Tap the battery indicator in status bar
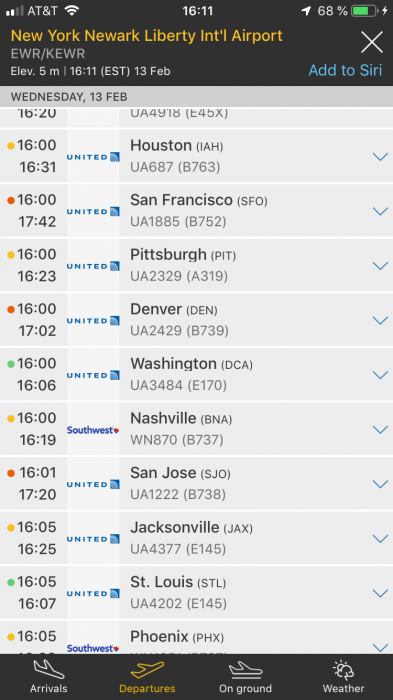Screen dimensions: 393x700 click(365, 11)
